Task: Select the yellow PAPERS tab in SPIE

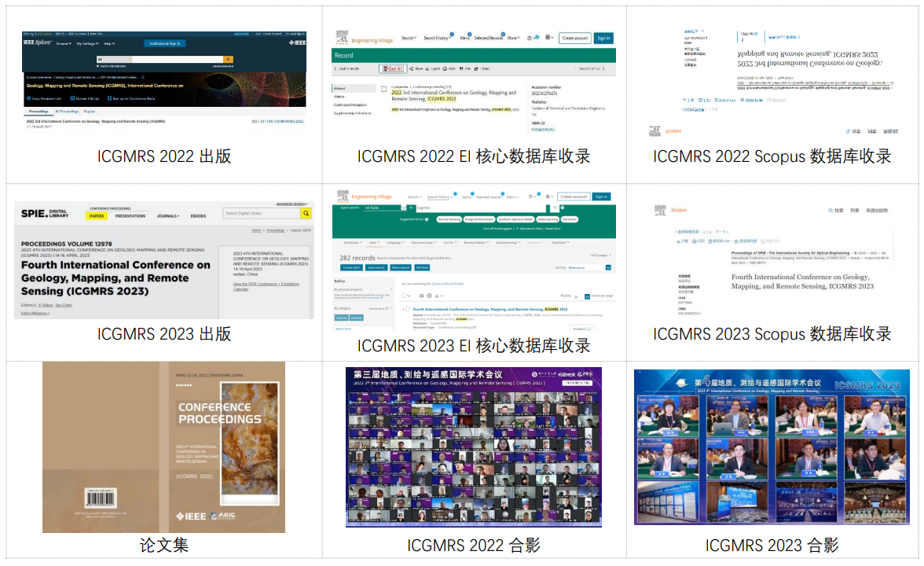Action: click(x=97, y=215)
